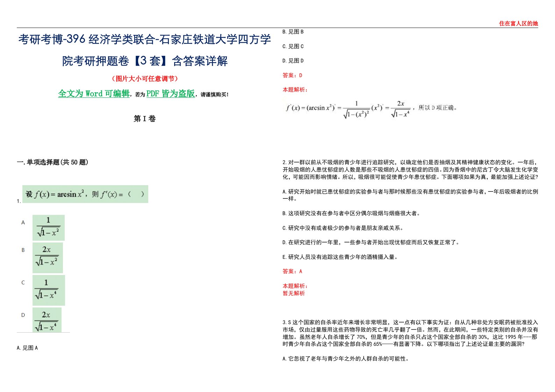
Task: Select option D formula image 2x/√(1-x⁴)
Action: coord(47,320)
